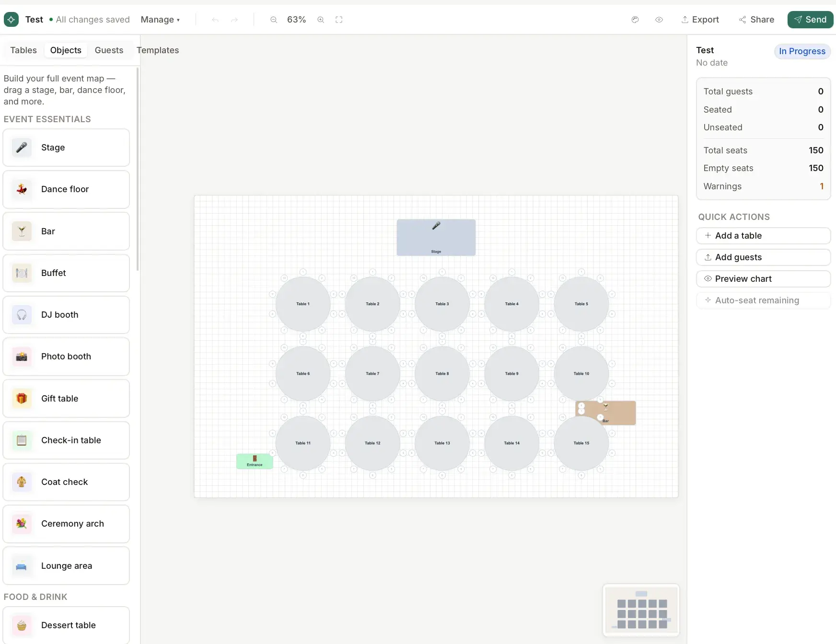
Task: Select the Dance floor dancer icon
Action: click(x=22, y=189)
